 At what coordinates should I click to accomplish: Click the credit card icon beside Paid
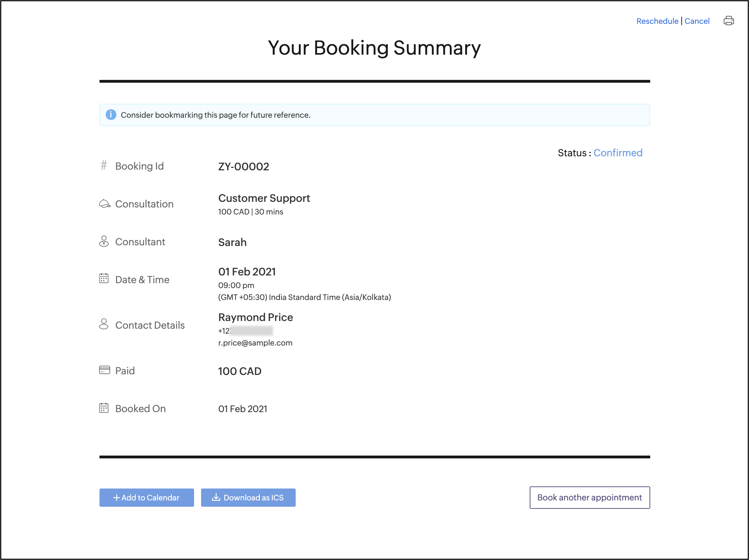point(104,370)
